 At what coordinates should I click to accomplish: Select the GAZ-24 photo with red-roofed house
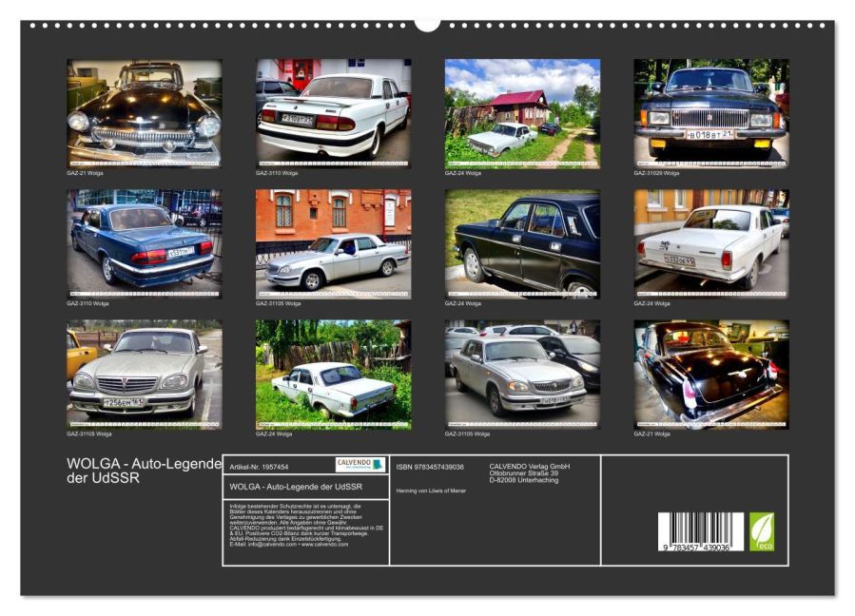coord(522,113)
